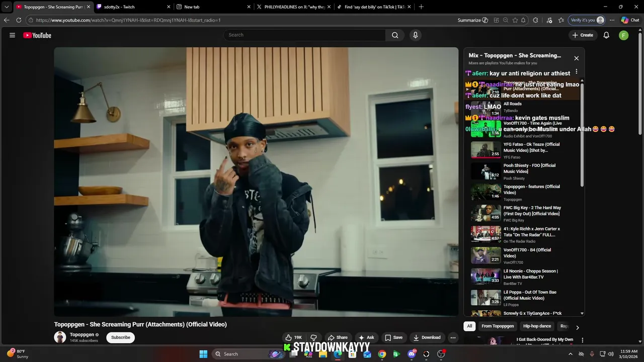The width and height of the screenshot is (644, 362).
Task: Open a new browser tab
Action: 421,7
